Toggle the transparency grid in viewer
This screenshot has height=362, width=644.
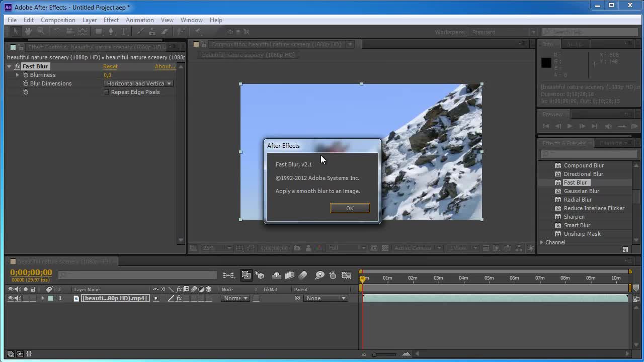click(385, 248)
